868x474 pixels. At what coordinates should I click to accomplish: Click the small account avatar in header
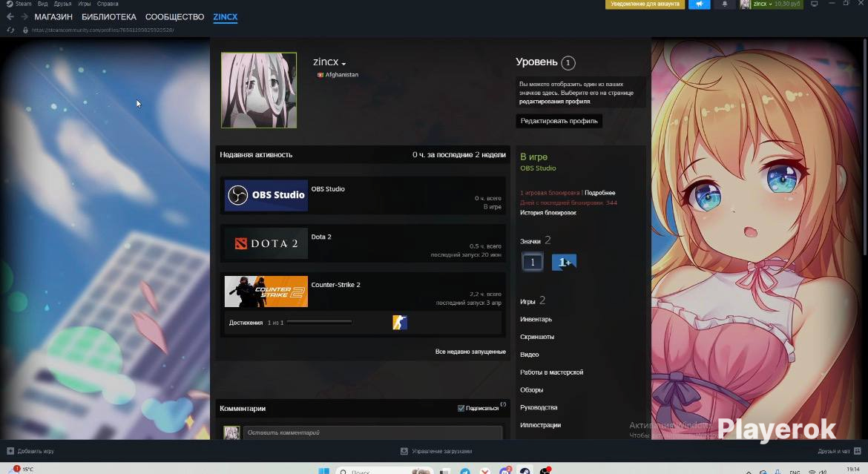point(745,4)
